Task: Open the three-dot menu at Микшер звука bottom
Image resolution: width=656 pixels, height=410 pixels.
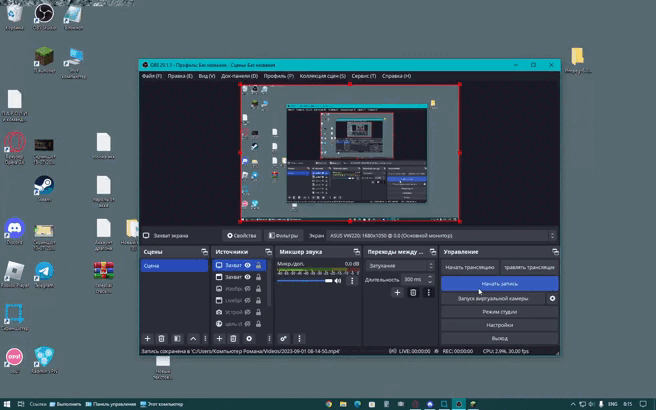Action: (299, 338)
